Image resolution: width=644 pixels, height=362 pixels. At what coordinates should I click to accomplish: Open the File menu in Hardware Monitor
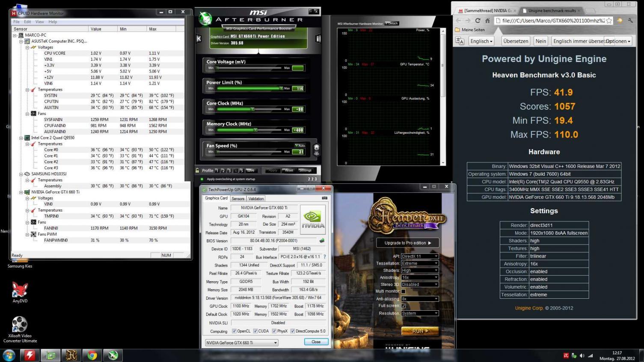[x=16, y=22]
